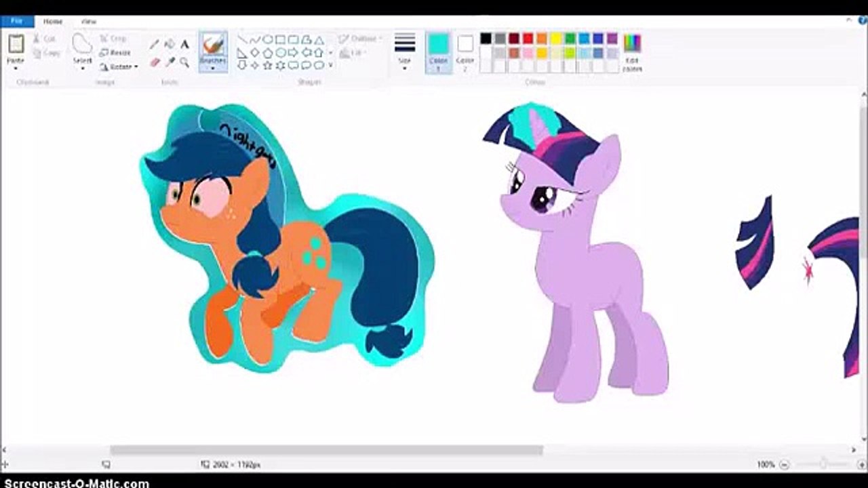
Task: Select the Pencil tool
Action: pos(155,44)
